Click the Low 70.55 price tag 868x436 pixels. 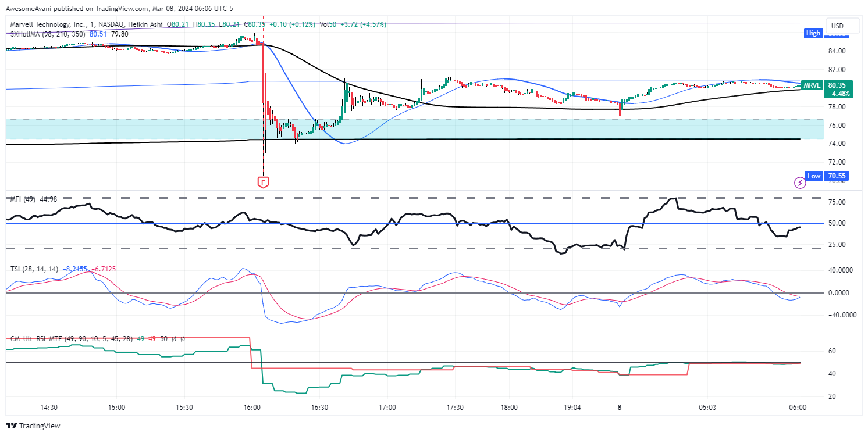pyautogui.click(x=827, y=176)
